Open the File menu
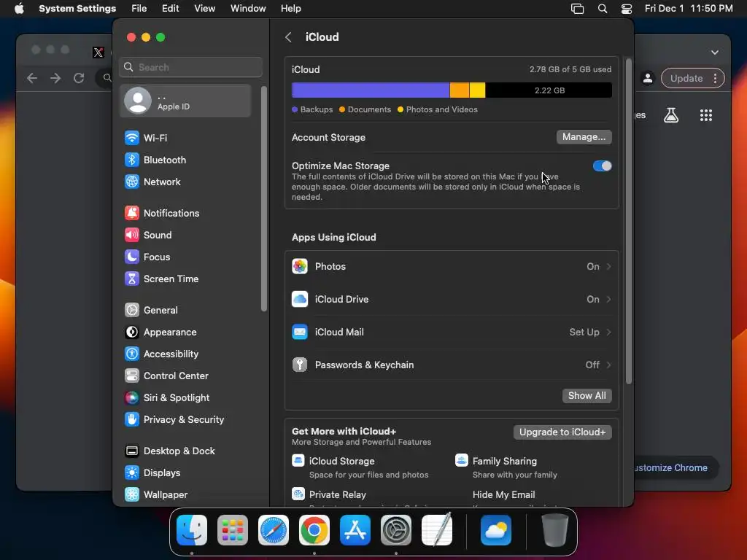 tap(139, 9)
